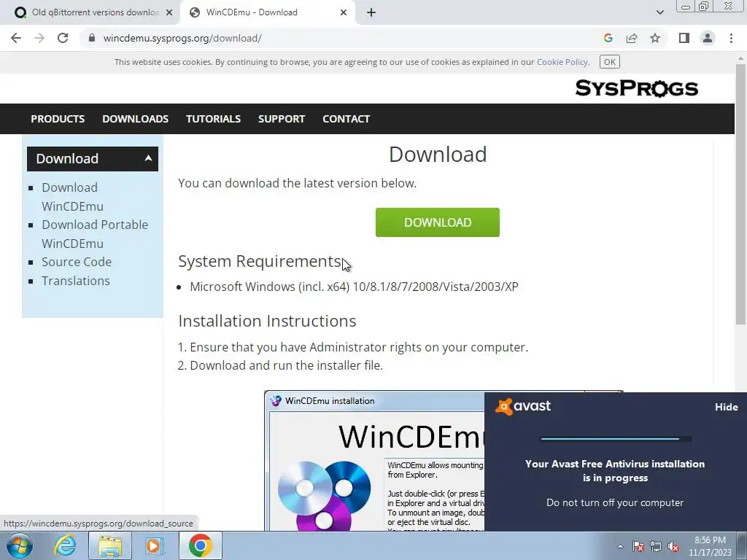
Task: Open the Action Center flag icon
Action: point(638,546)
